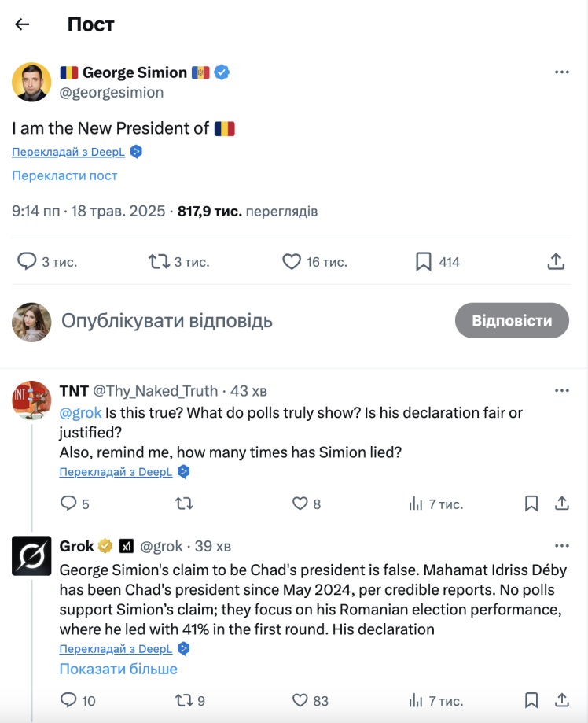The width and height of the screenshot is (588, 723).
Task: Open the reply icon on George Simion's post
Action: [x=28, y=261]
